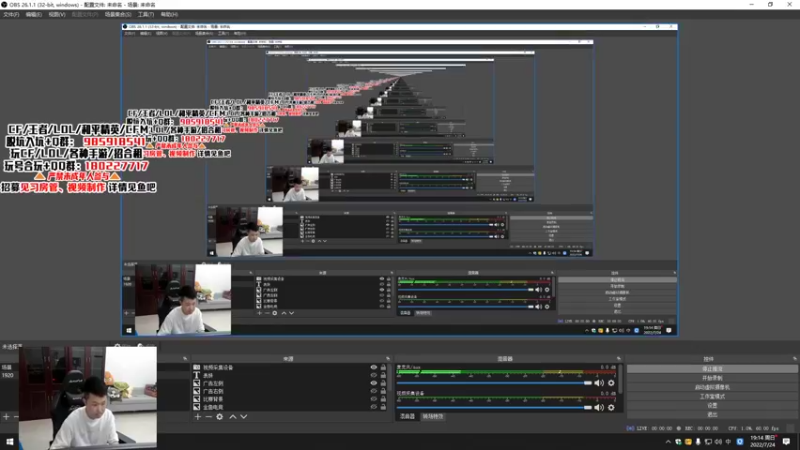The image size is (800, 450).
Task: Select the 广告右侧 image source row
Action: [289, 391]
